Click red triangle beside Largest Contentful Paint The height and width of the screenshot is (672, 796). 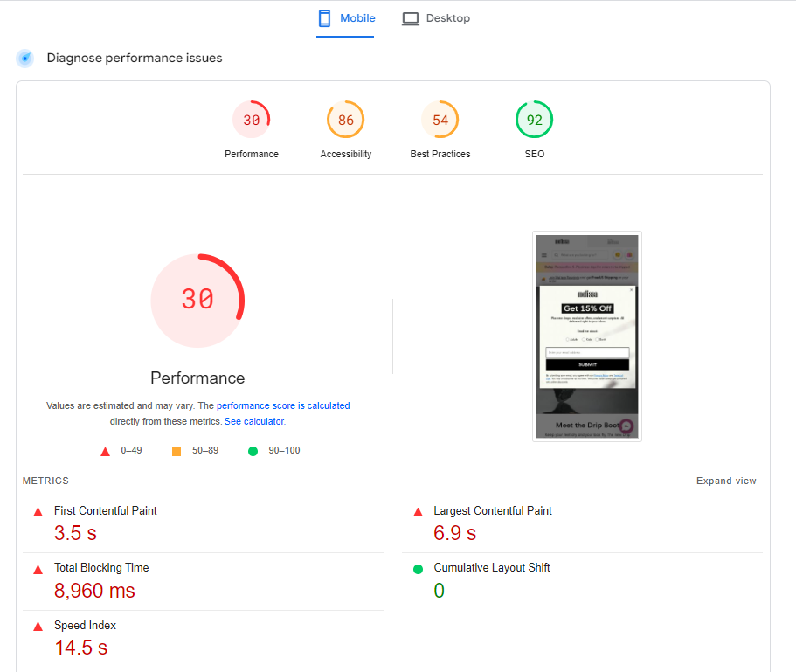(x=418, y=512)
